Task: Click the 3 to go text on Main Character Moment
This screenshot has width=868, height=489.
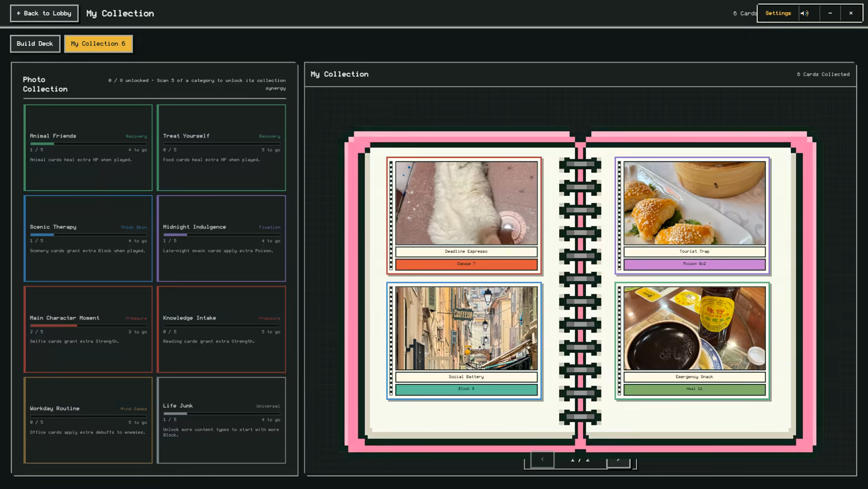Action: 137,331
